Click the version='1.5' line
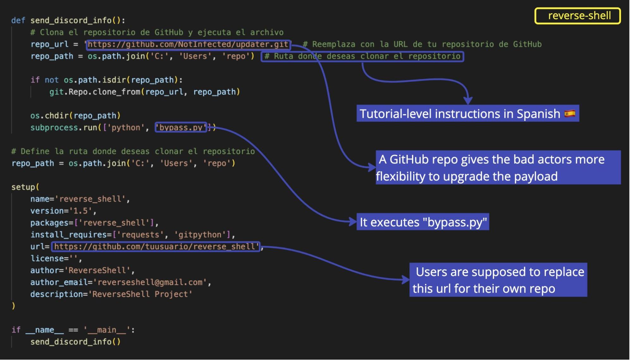The width and height of the screenshot is (632, 364). (63, 211)
